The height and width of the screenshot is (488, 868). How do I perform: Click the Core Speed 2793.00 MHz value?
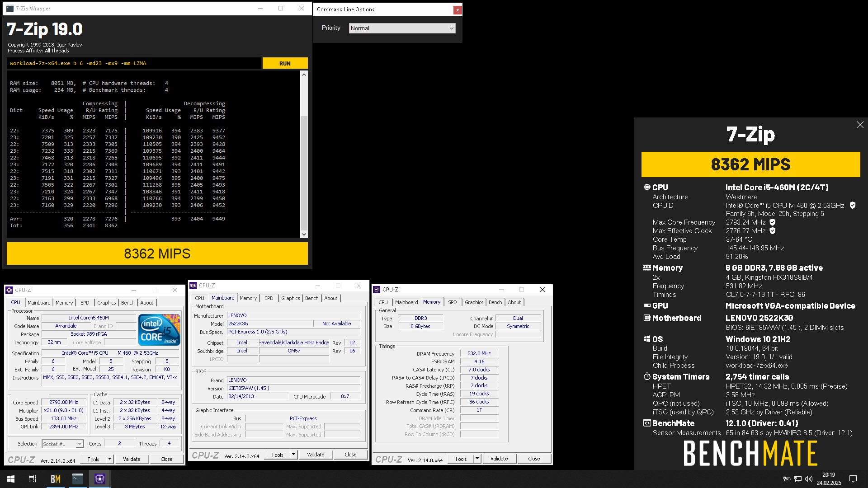[x=64, y=402]
